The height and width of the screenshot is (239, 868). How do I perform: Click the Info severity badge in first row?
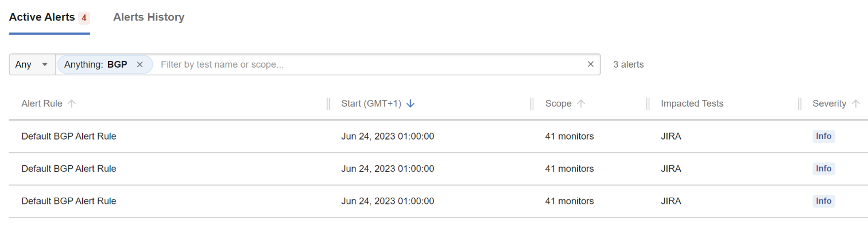tap(823, 136)
